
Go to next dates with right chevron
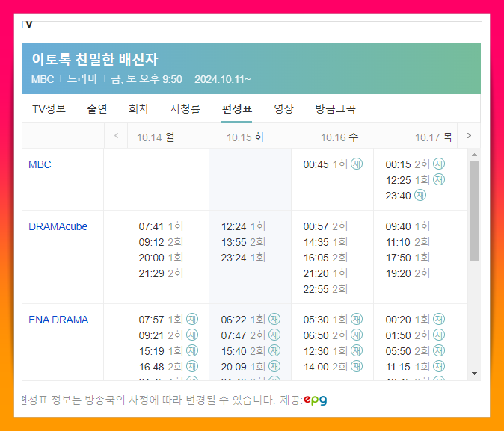[469, 135]
